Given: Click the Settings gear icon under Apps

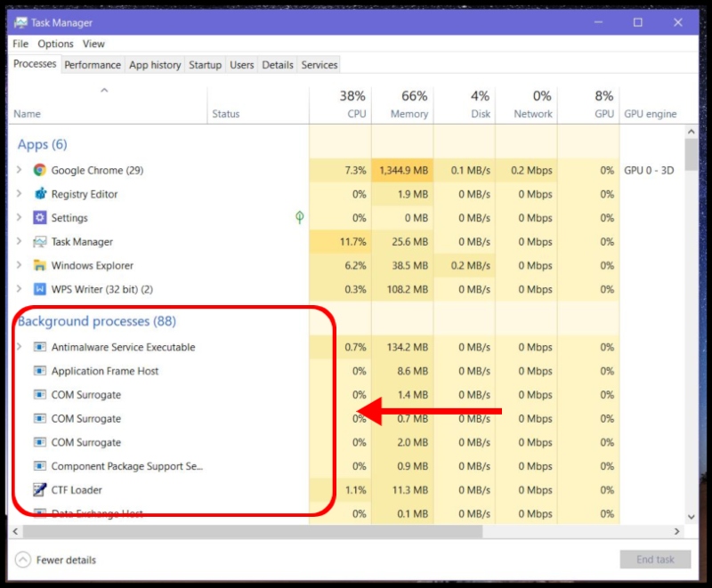Looking at the screenshot, I should [39, 217].
